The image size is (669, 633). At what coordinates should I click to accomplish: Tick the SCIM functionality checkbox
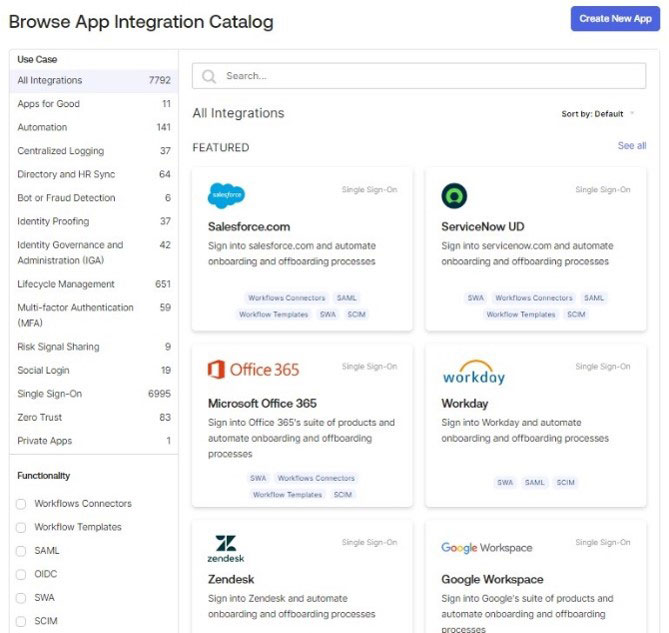click(21, 621)
